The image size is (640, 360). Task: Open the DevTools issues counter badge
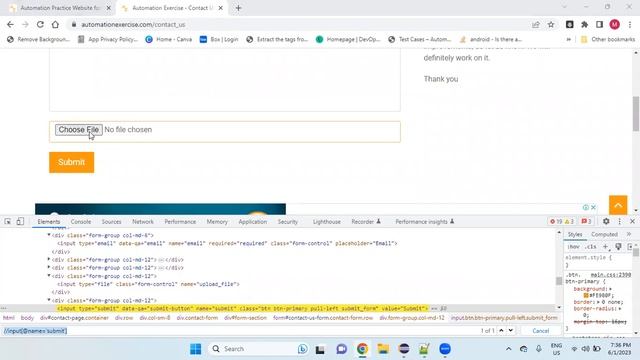point(586,221)
